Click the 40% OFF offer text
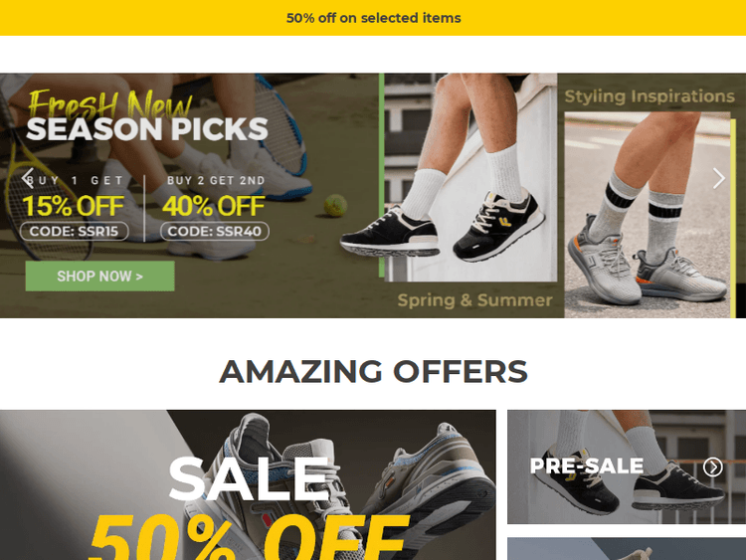The width and height of the screenshot is (746, 560). point(213,206)
